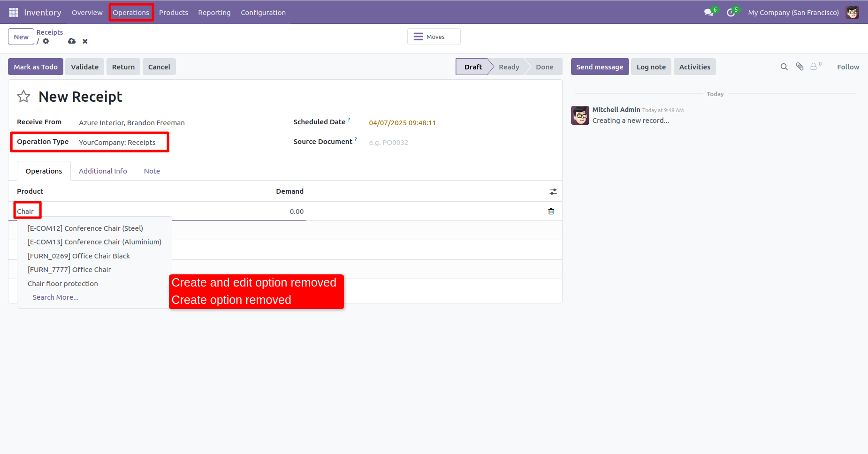868x454 pixels.
Task: Click the gear actions icon in breadcrumb
Action: [x=46, y=41]
